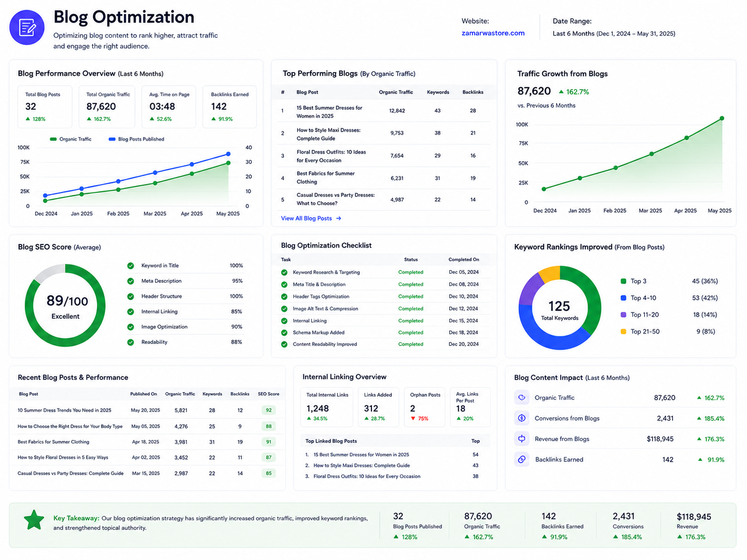Click the check icon beside Readability
Screen dimensions: 747x560
[x=131, y=342]
